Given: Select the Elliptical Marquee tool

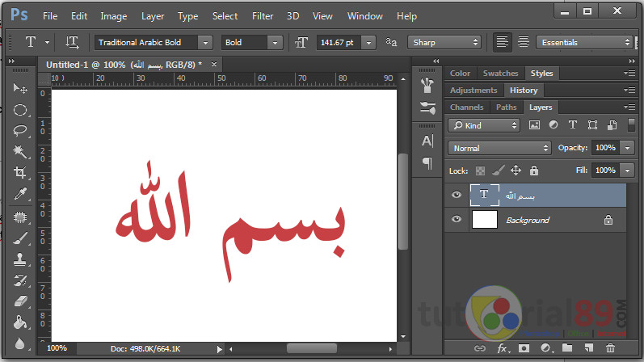Looking at the screenshot, I should coord(19,110).
